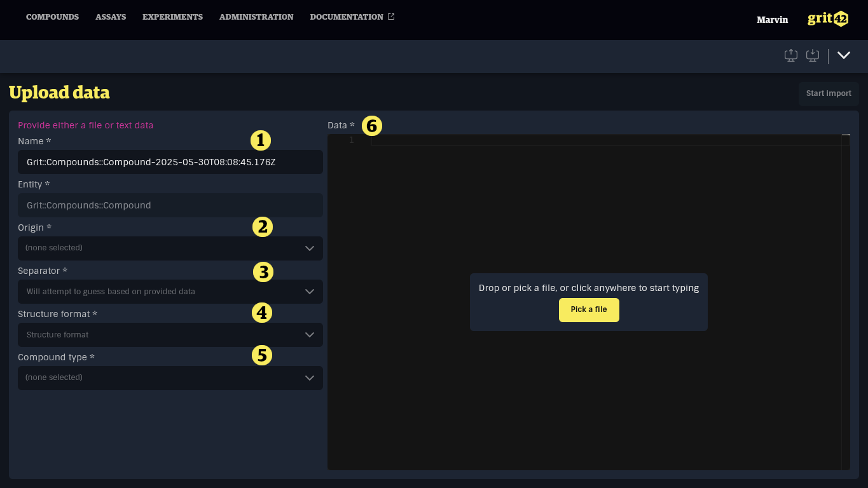
Task: Open the Compound type dropdown
Action: point(170,378)
